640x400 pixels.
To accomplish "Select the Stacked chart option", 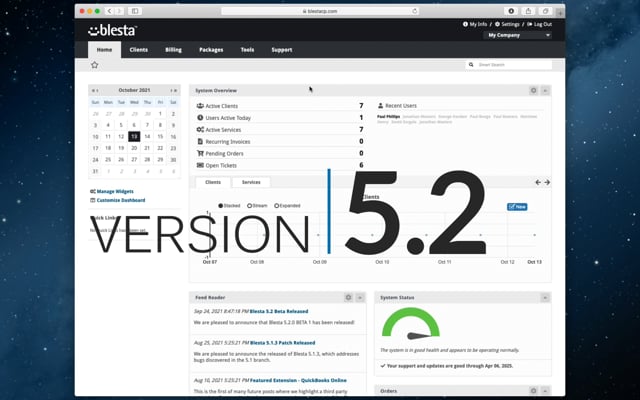I will pyautogui.click(x=229, y=206).
